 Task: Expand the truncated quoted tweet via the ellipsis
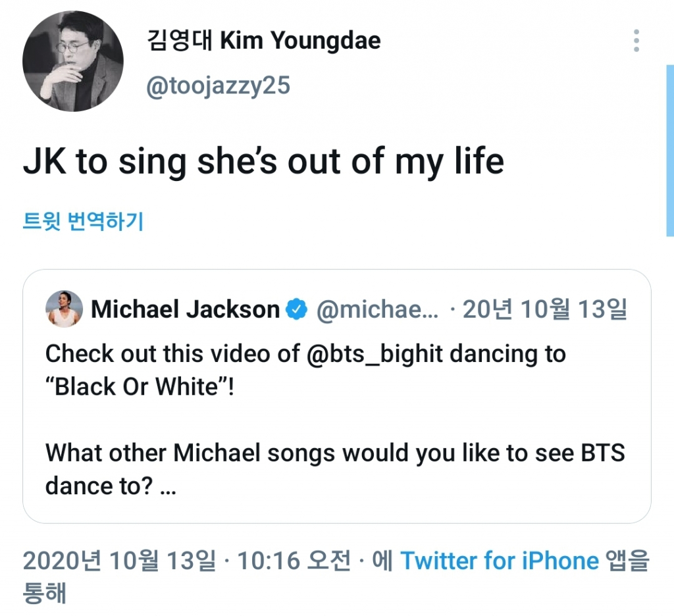pyautogui.click(x=168, y=488)
